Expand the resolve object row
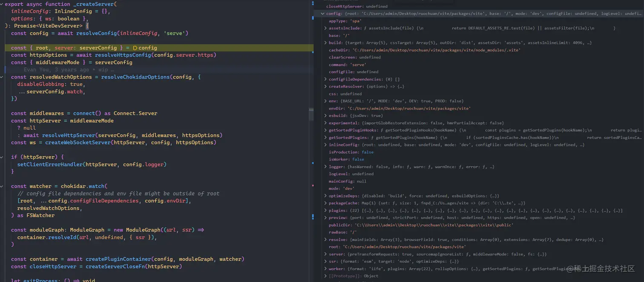Image resolution: width=644 pixels, height=282 pixels. [x=325, y=239]
